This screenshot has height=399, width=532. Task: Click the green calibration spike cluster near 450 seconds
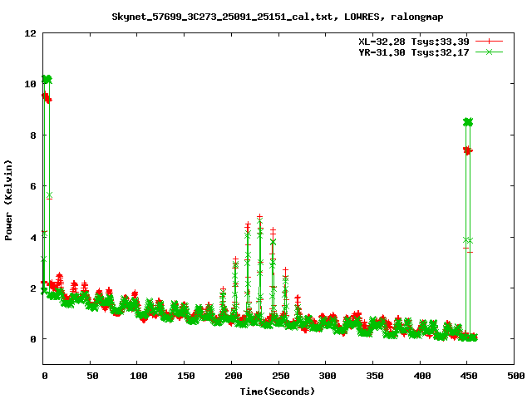coord(468,122)
